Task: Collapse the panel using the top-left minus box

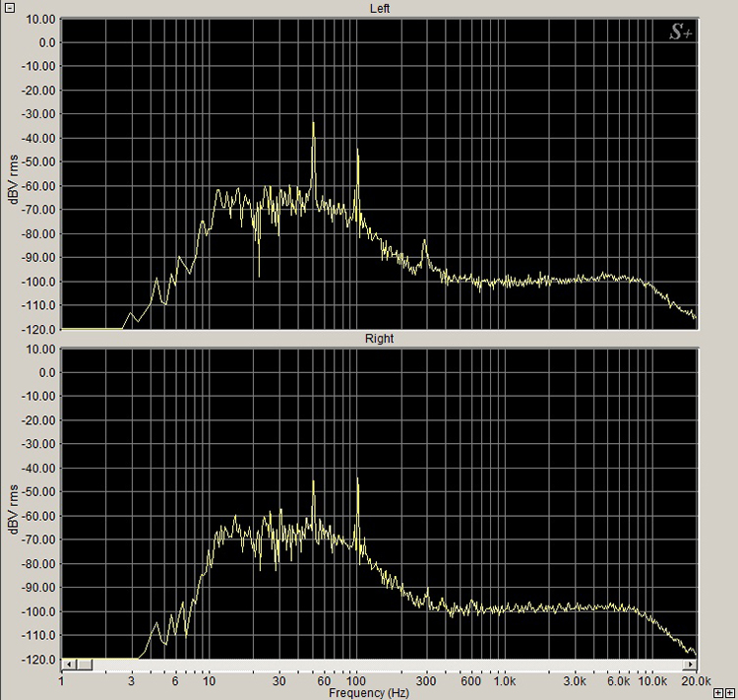Action: tap(8, 7)
